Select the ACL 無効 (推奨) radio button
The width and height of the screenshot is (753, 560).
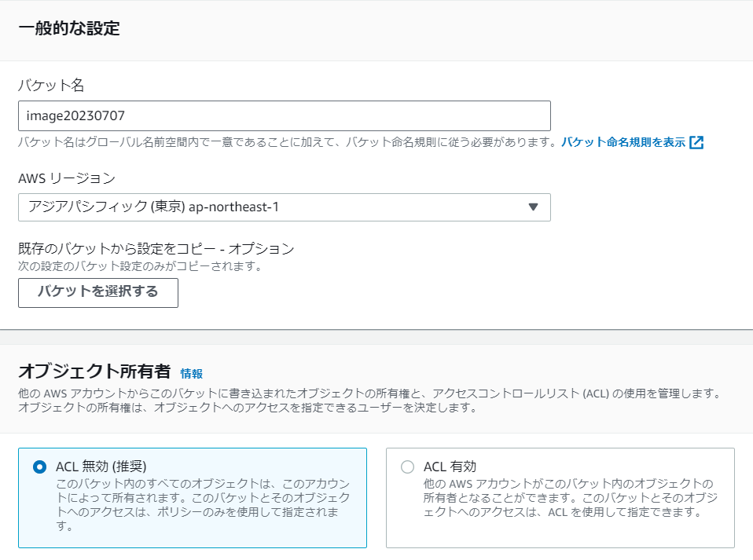[40, 467]
